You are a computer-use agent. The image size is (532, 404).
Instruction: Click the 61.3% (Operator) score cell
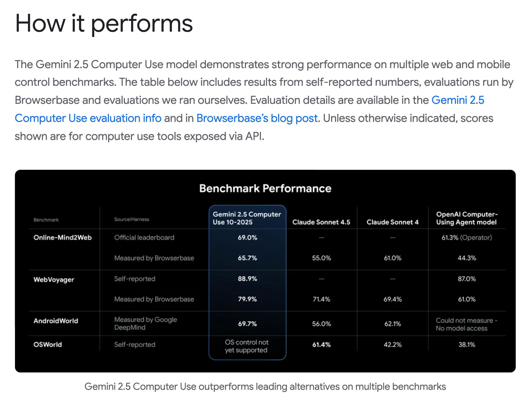click(467, 238)
